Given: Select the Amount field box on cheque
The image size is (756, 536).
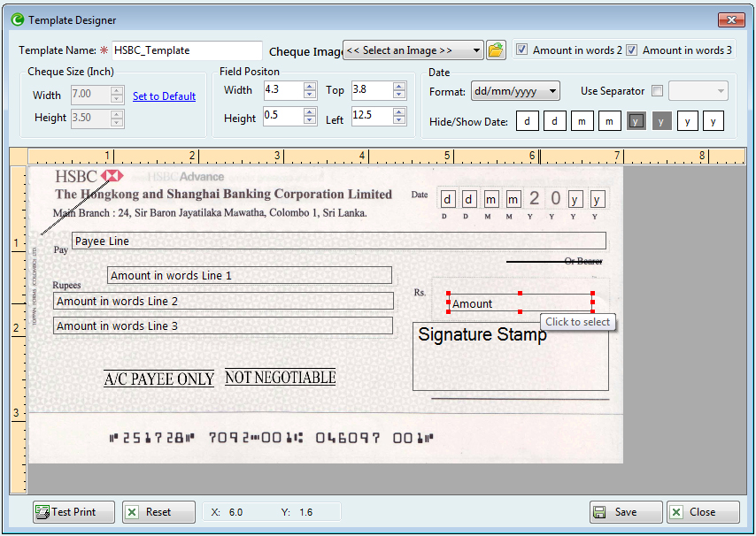Looking at the screenshot, I should [x=521, y=302].
